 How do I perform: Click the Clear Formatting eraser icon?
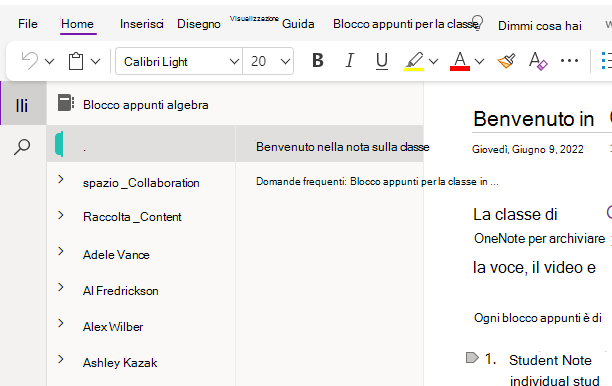pos(538,61)
